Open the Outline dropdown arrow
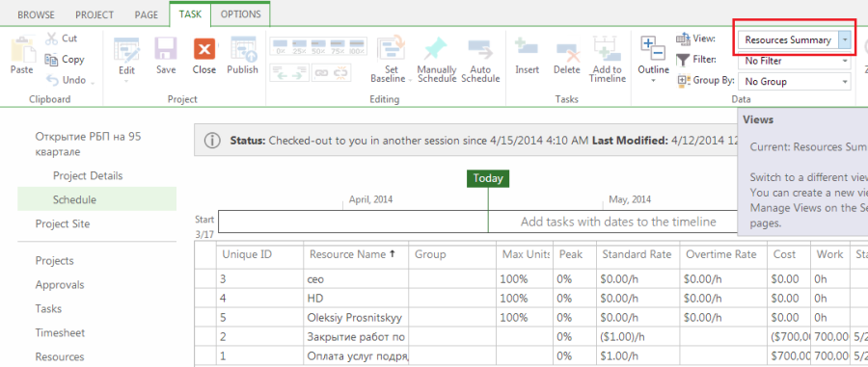 653,81
